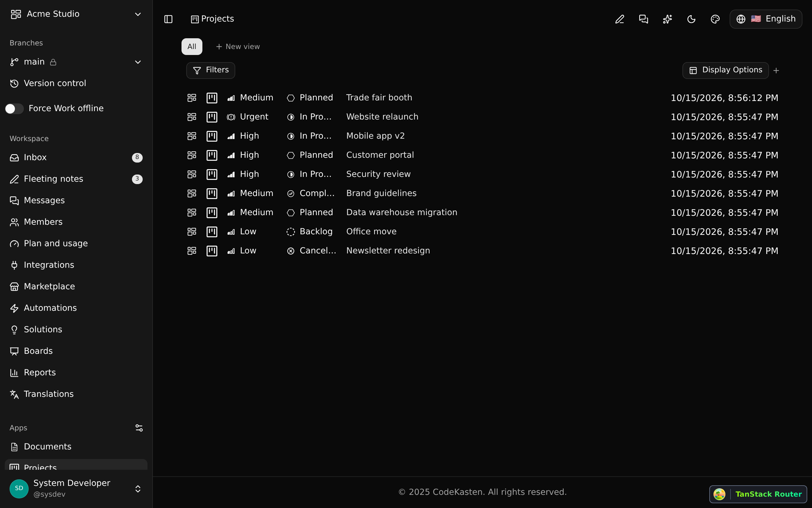Click the AI sparkles icon
The width and height of the screenshot is (812, 508).
coord(667,19)
